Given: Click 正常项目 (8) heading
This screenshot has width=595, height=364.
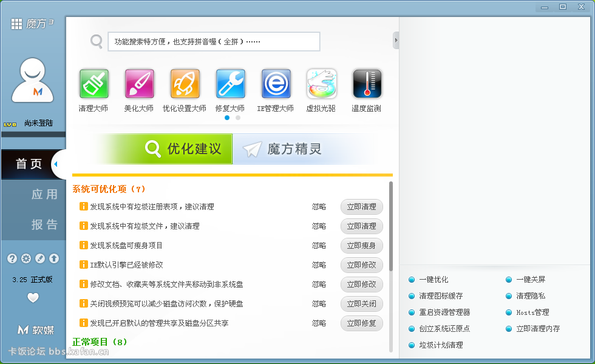Looking at the screenshot, I should click(x=100, y=342).
